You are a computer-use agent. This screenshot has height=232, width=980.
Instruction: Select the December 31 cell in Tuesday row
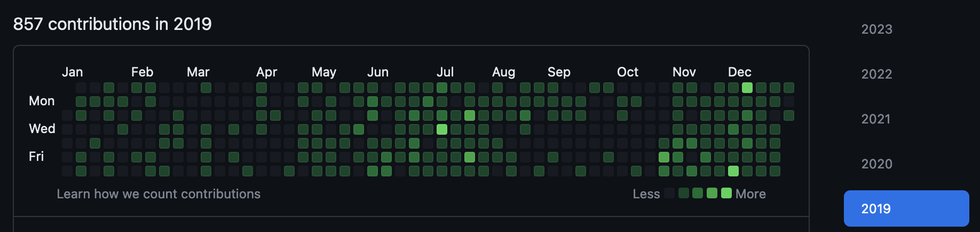pyautogui.click(x=789, y=115)
